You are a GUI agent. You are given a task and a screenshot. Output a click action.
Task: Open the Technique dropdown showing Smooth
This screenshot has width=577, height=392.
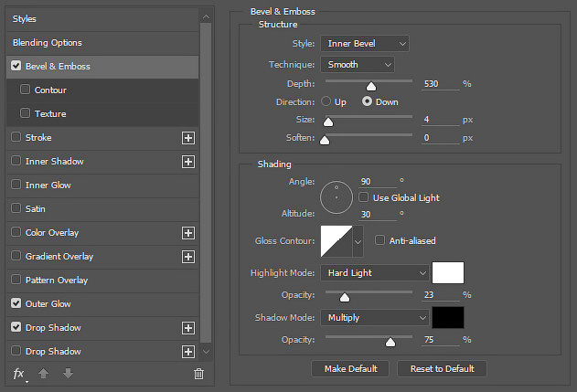(x=358, y=65)
